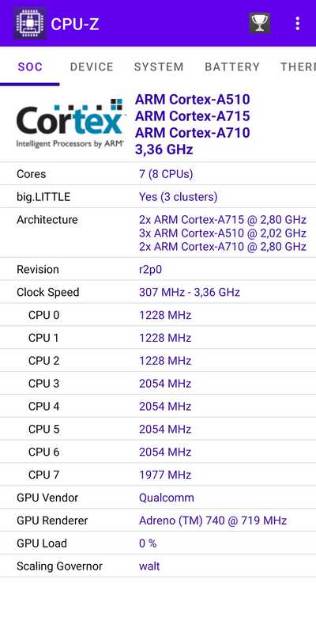Image resolution: width=316 pixels, height=644 pixels.
Task: Tap the CPU-Z chip app icon
Action: tap(29, 24)
